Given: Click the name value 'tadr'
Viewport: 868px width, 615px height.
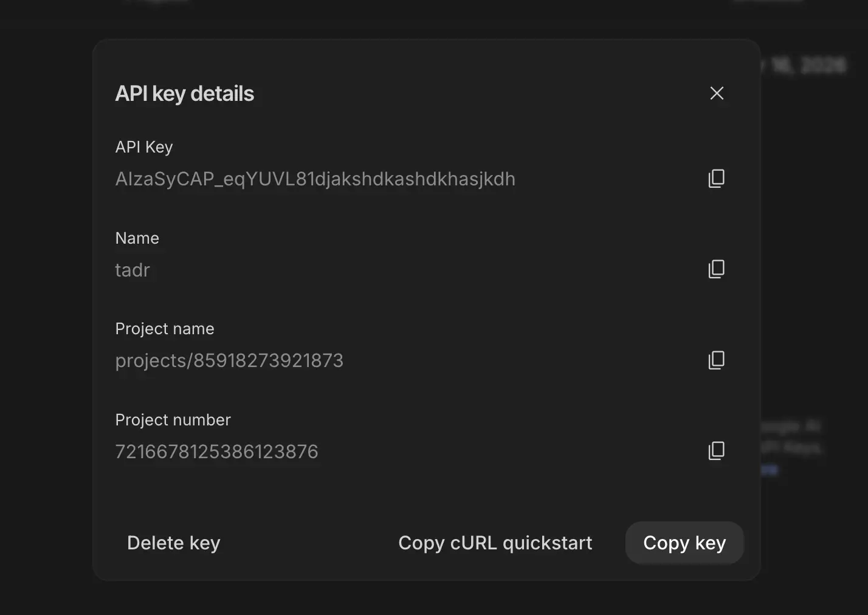Looking at the screenshot, I should coord(133,270).
